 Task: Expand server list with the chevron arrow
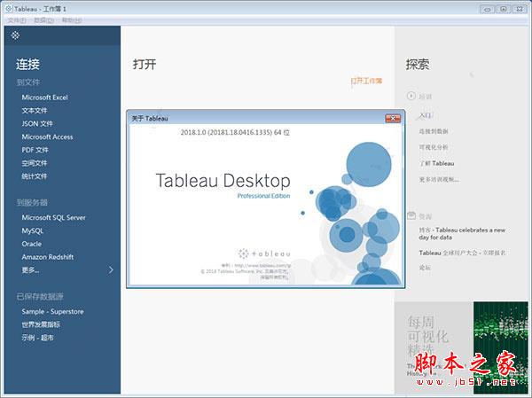pos(111,270)
